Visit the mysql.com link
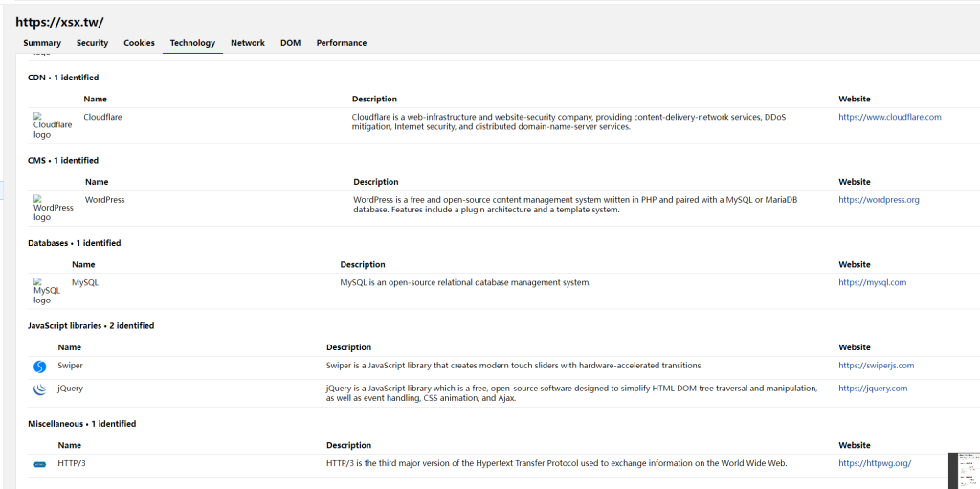The height and width of the screenshot is (489, 980). tap(872, 282)
